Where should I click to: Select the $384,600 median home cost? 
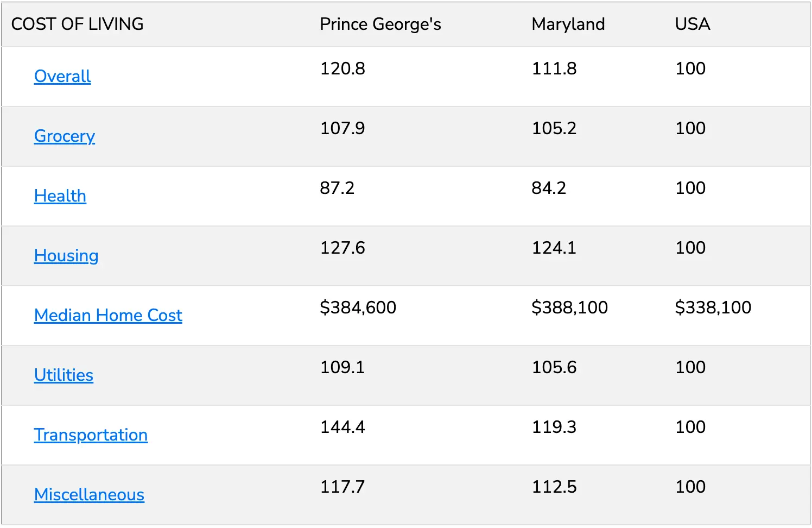pyautogui.click(x=358, y=308)
